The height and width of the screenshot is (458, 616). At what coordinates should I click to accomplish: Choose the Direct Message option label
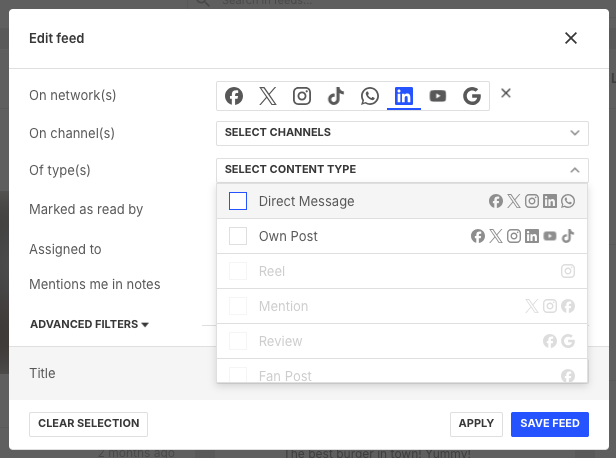306,201
